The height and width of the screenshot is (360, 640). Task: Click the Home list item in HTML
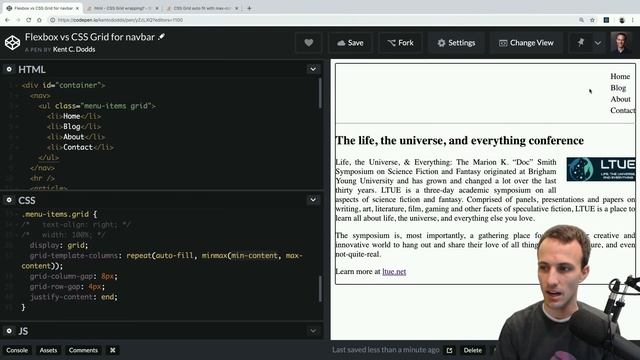74,116
